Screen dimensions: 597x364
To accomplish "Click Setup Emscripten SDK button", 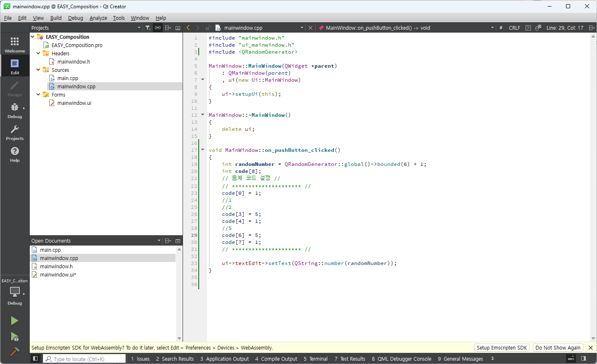I will click(502, 347).
